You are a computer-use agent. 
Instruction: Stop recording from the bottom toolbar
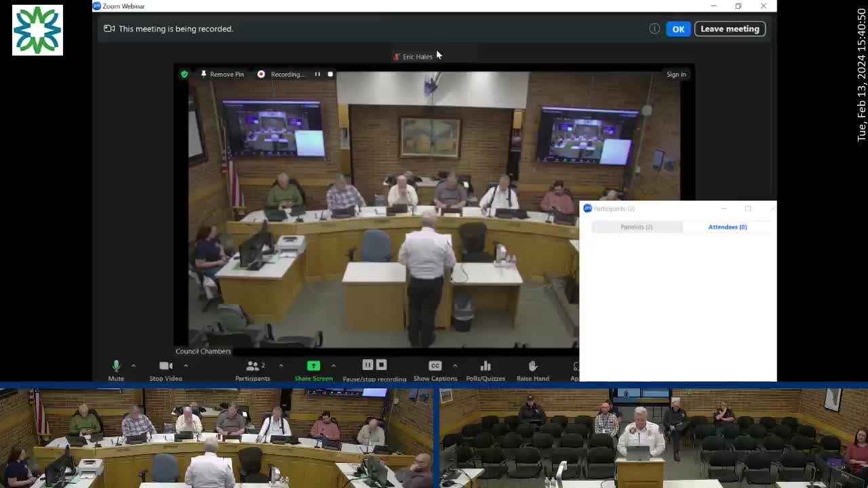point(381,365)
